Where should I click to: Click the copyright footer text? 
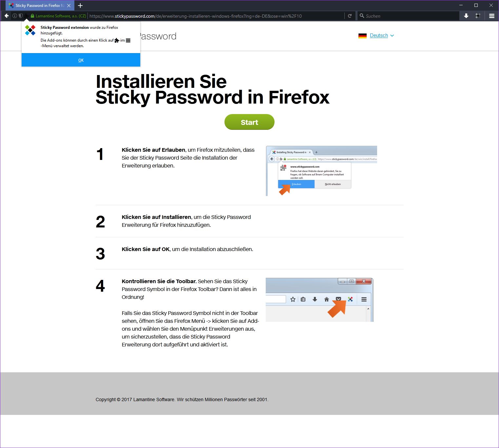pyautogui.click(x=182, y=399)
